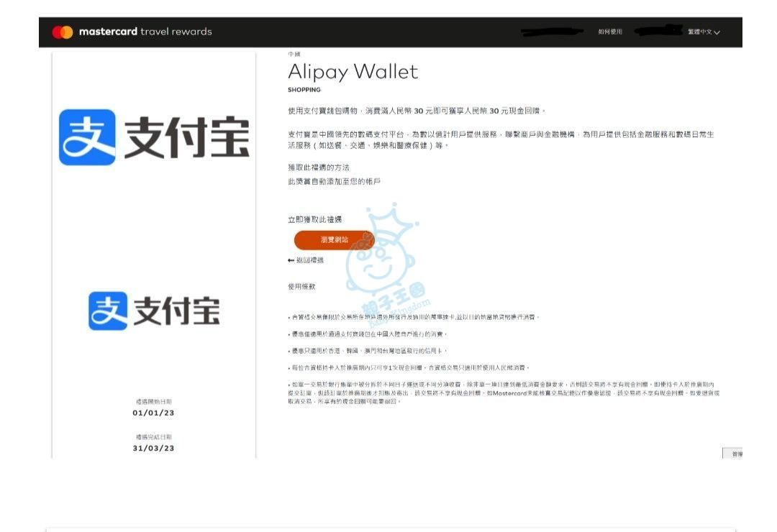Click the "Alipay Wallet" heading
The width and height of the screenshot is (777, 532).
(x=353, y=72)
